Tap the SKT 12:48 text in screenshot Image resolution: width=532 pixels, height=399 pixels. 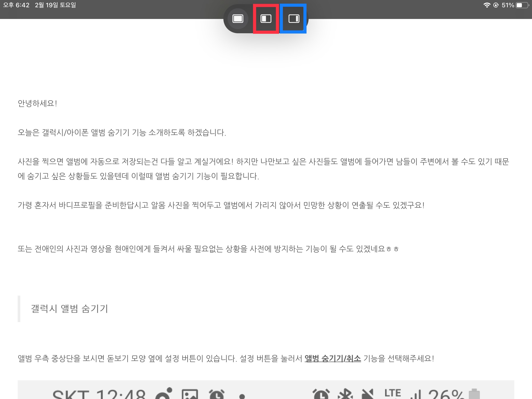99,395
